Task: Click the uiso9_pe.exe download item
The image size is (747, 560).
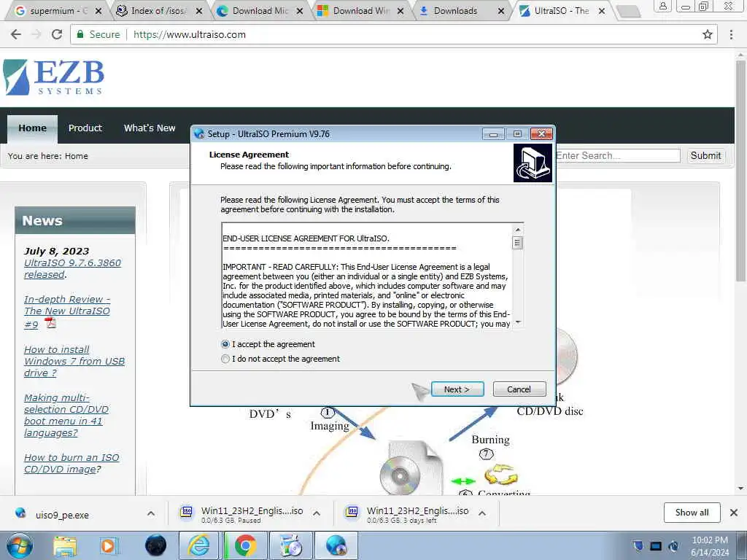Action: [x=62, y=515]
